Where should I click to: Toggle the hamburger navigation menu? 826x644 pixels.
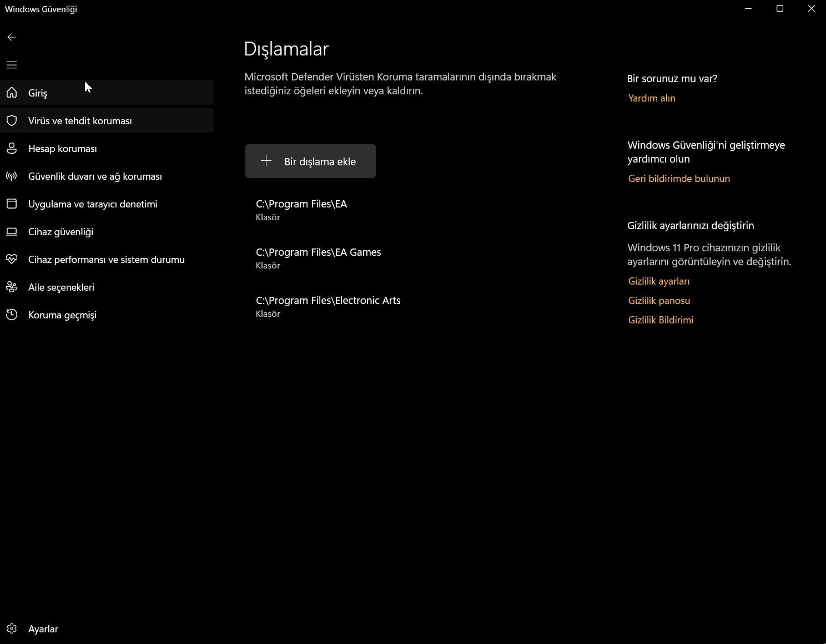[12, 65]
